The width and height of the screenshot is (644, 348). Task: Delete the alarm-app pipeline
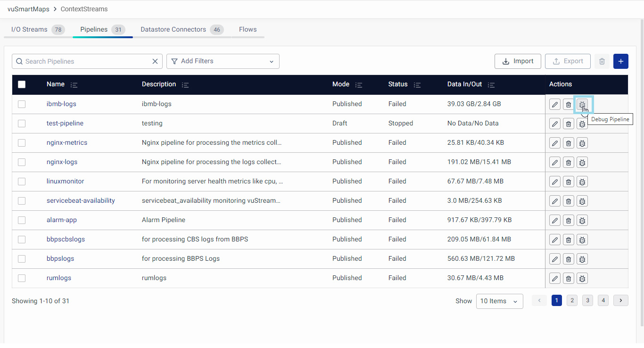(569, 221)
